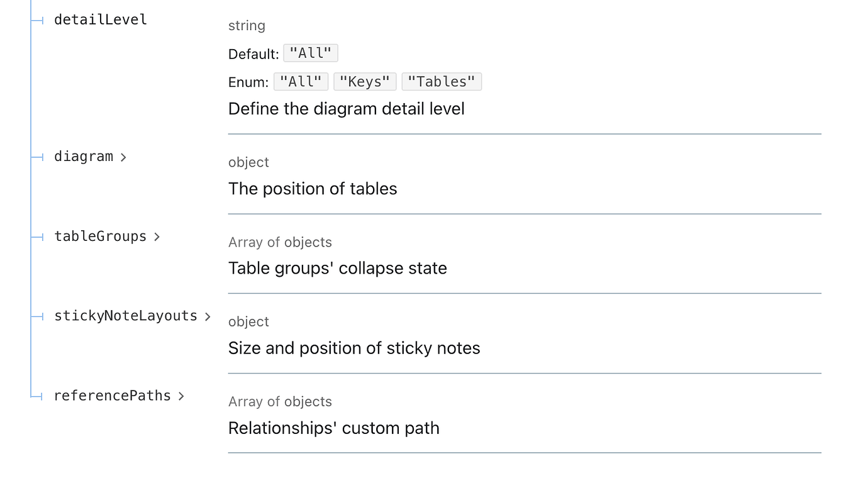Click the default "All" value badge

coord(310,53)
